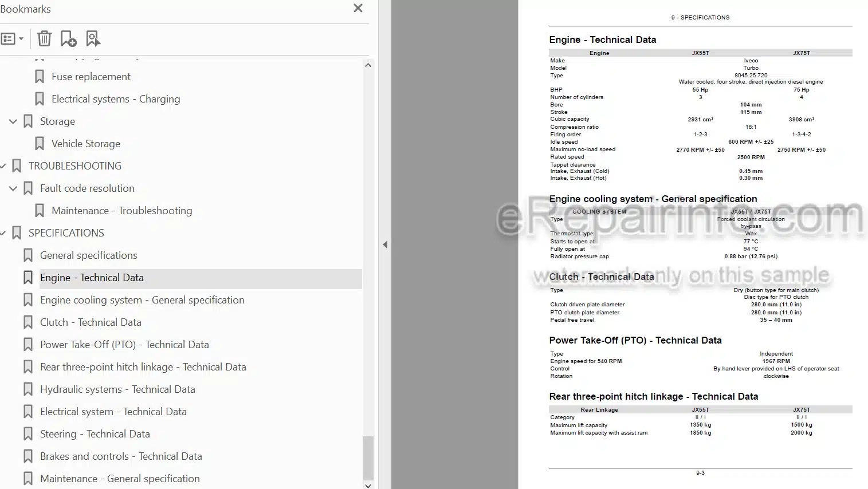Click bookmark icon beside Rear three-point hitch linkage
This screenshot has height=489, width=868.
coord(28,367)
